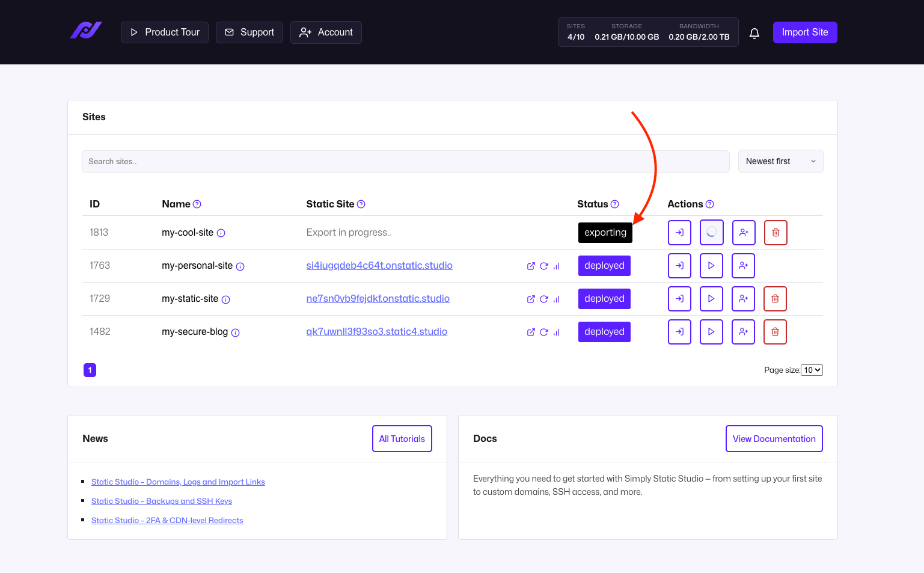
Task: Start export for my-personal-site
Action: 711,266
